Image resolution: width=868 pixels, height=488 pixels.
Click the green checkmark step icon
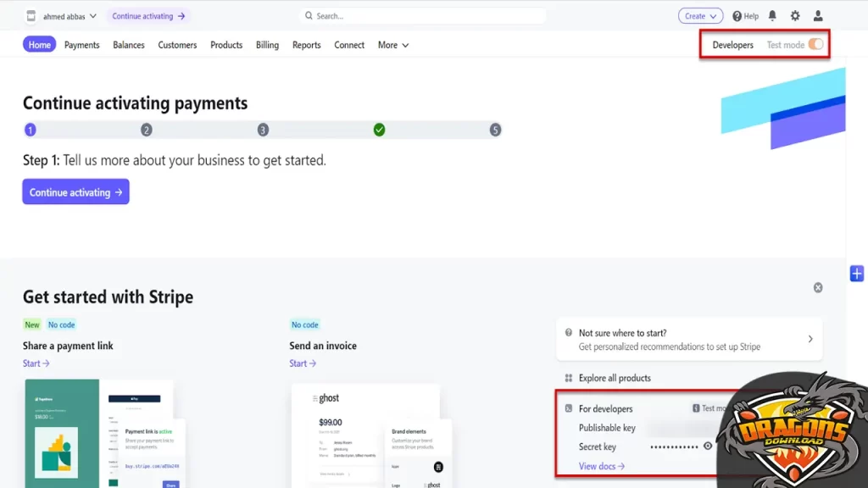pos(379,130)
